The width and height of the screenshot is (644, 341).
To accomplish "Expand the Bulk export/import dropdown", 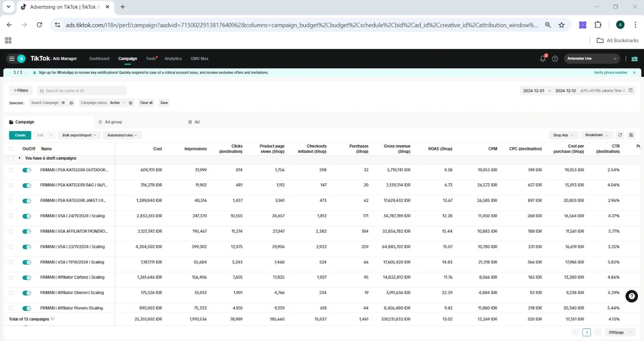I will click(x=79, y=135).
